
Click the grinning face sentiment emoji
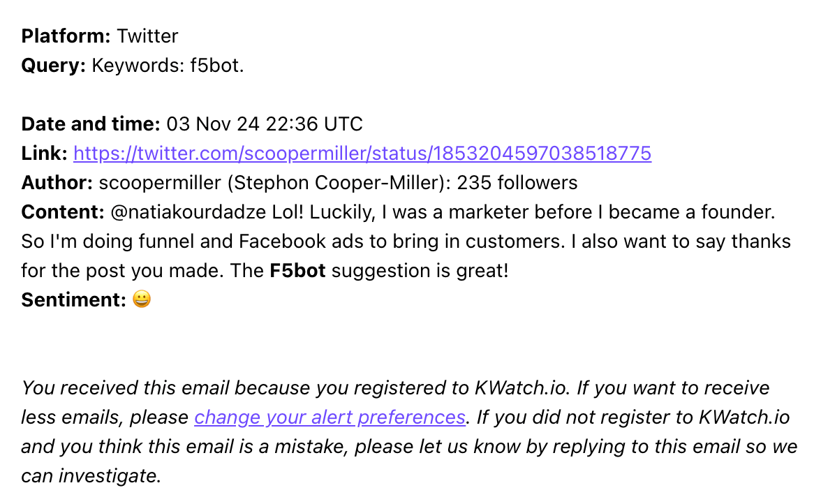(x=141, y=299)
